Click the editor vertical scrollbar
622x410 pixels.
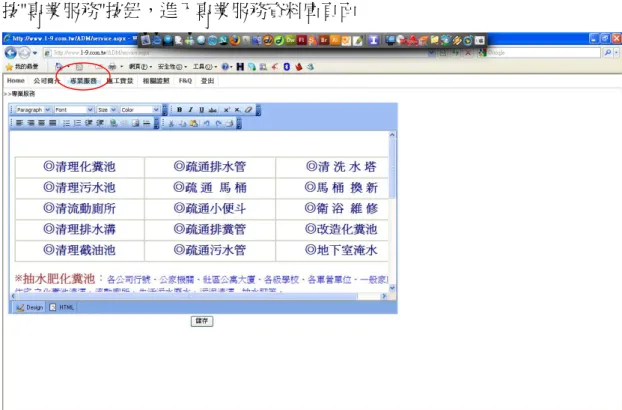point(392,212)
